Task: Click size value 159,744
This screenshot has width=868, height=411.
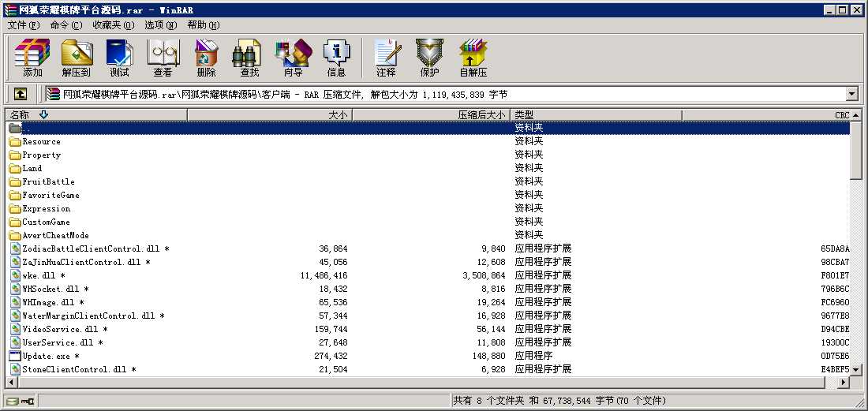Action: pos(331,329)
